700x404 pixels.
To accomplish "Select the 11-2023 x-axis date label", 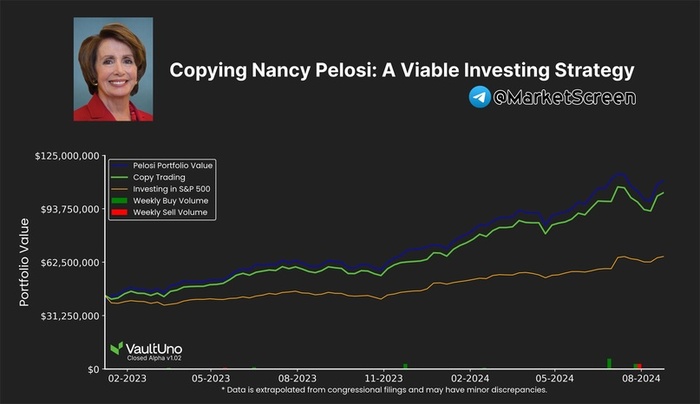I will [x=384, y=380].
